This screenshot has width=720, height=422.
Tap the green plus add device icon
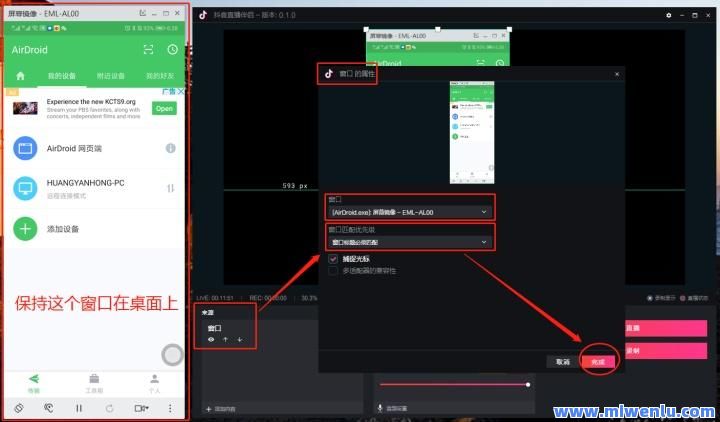(x=25, y=229)
